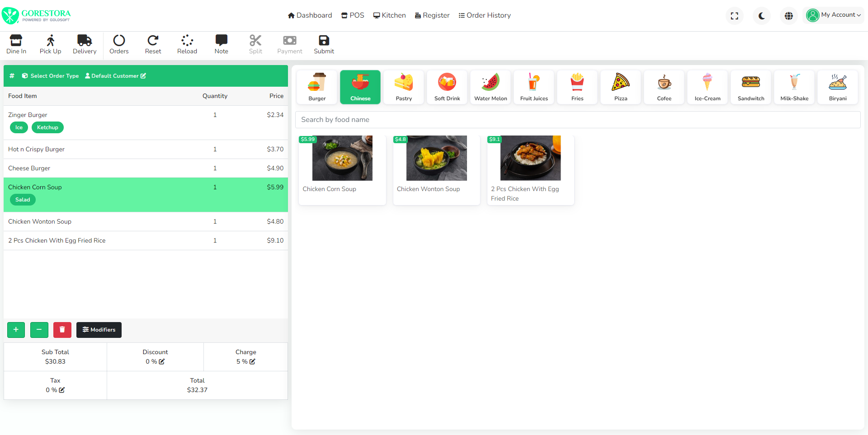Select the Delivery icon
Image resolution: width=868 pixels, height=435 pixels.
(x=84, y=44)
